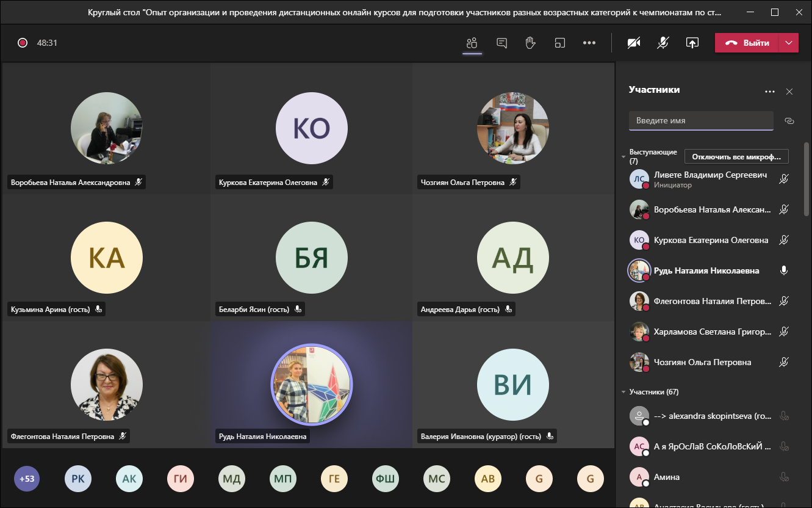Click the Введите имя search field
The image size is (812, 508).
pos(700,121)
